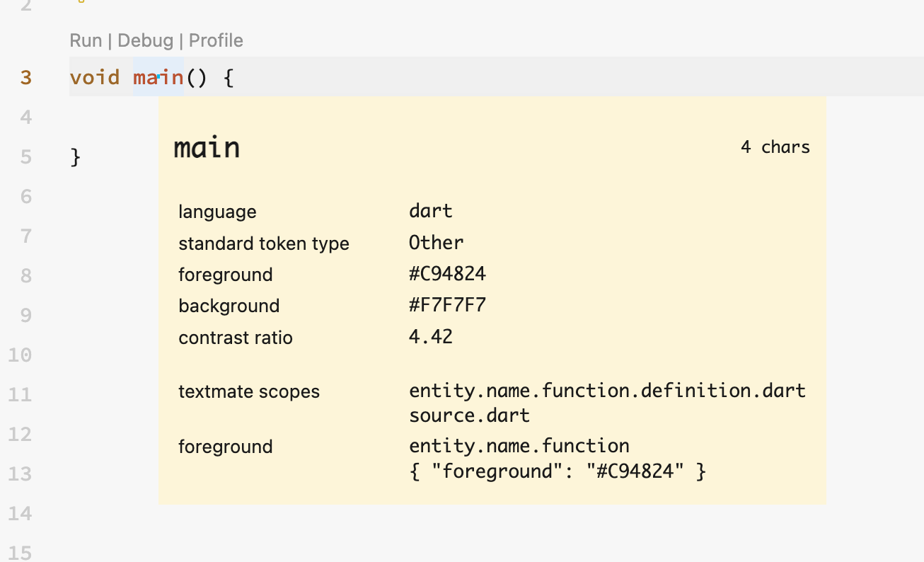The image size is (924, 562).
Task: Click the #F7F7F7 background color value
Action: point(447,305)
